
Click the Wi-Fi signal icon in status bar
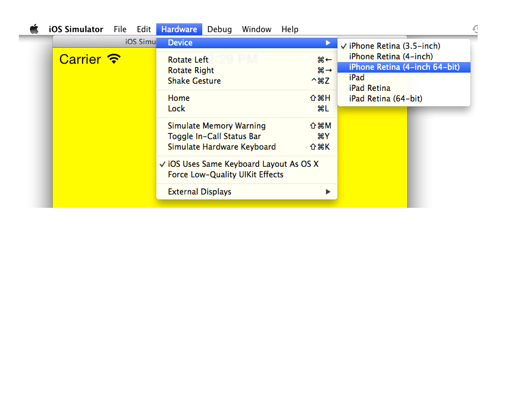[114, 59]
